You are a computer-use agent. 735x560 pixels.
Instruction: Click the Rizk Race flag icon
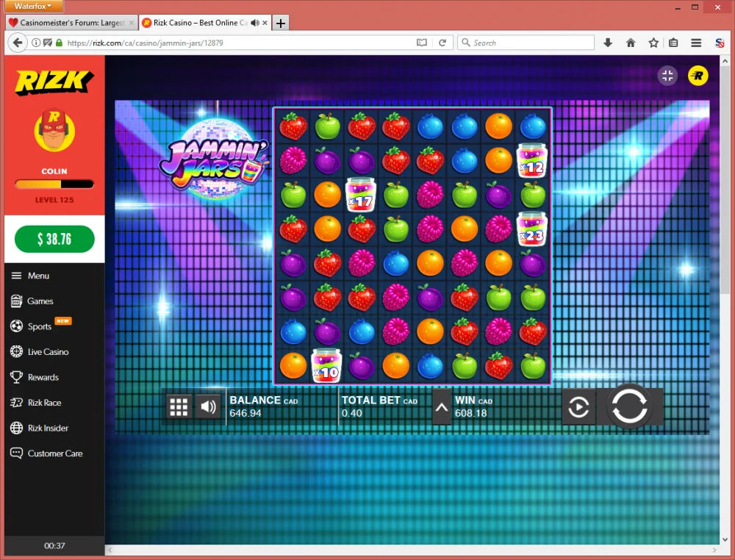point(16,403)
